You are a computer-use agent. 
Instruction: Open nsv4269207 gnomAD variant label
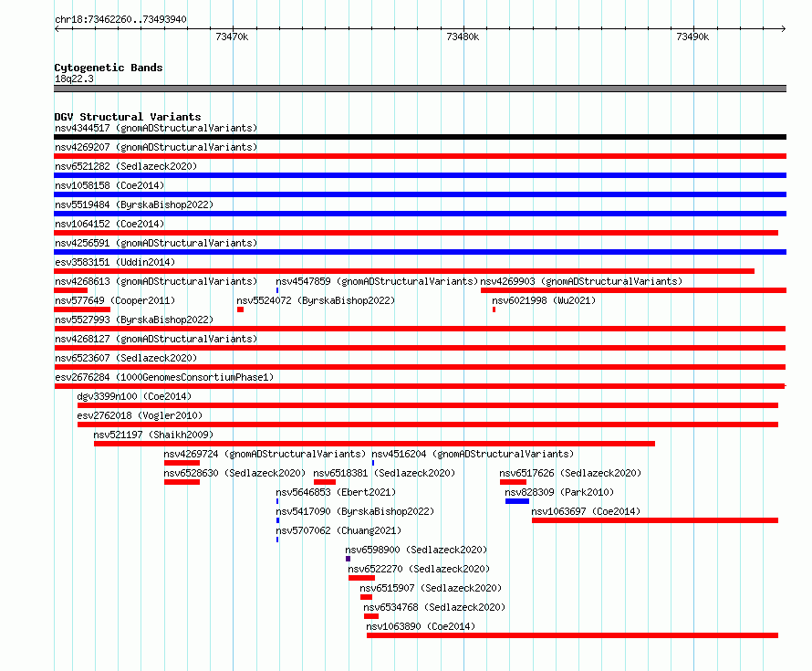156,147
